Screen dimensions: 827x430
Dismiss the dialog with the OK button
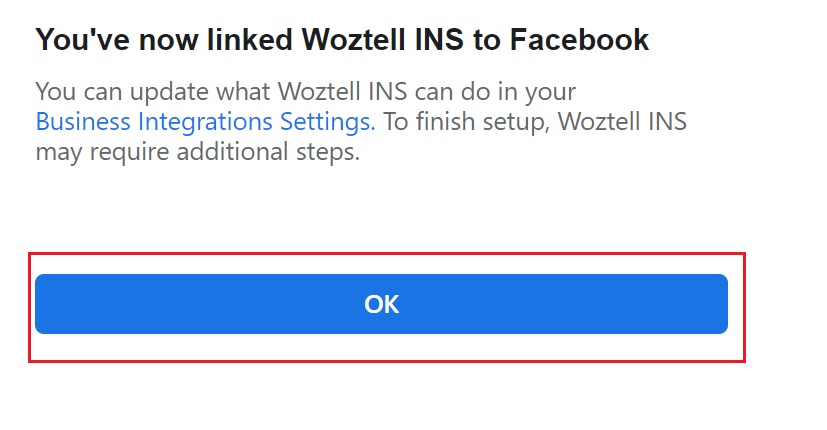[x=381, y=304]
